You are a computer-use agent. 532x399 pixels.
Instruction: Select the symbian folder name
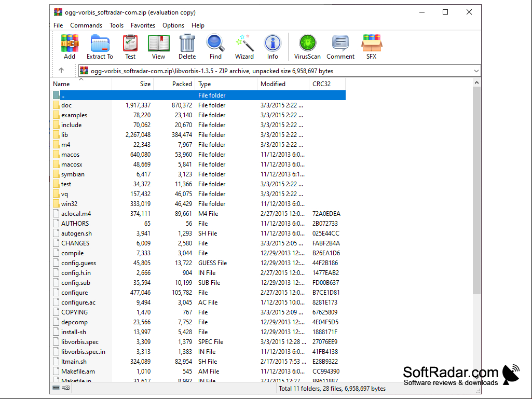click(73, 174)
